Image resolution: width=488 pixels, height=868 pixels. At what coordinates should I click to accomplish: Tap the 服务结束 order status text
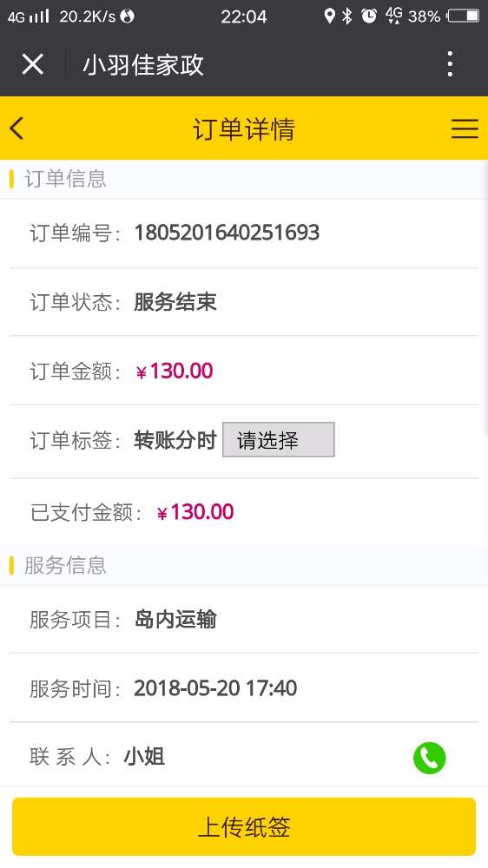[175, 302]
